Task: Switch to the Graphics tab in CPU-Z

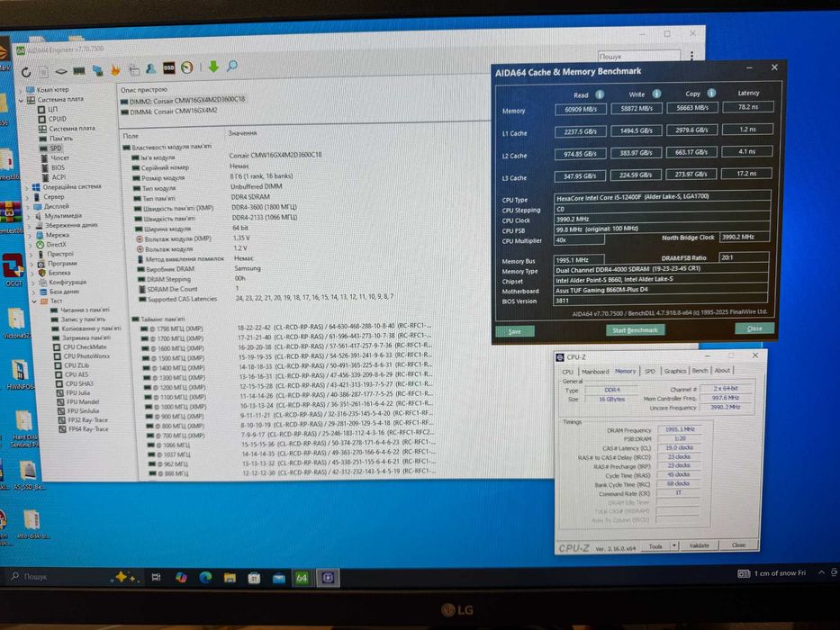Action: (674, 371)
